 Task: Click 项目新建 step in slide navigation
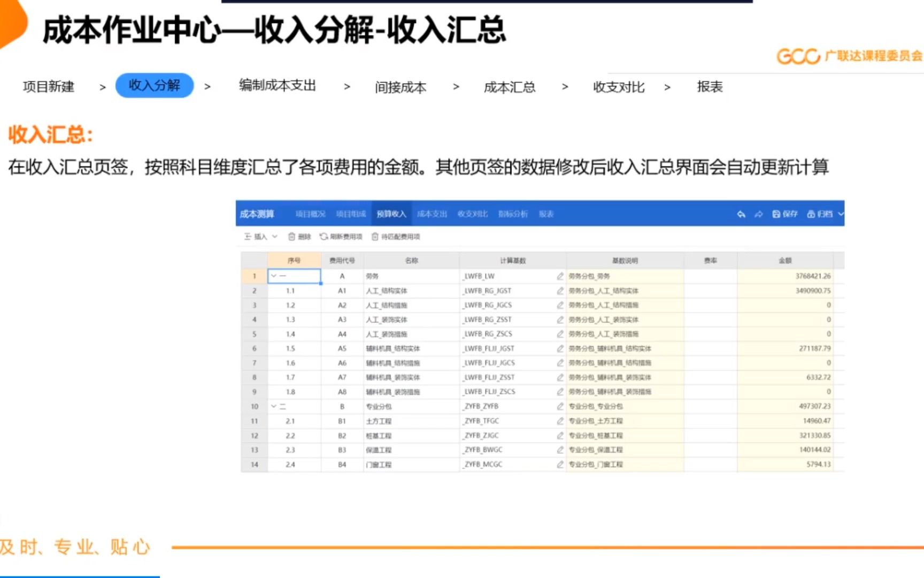coord(49,86)
